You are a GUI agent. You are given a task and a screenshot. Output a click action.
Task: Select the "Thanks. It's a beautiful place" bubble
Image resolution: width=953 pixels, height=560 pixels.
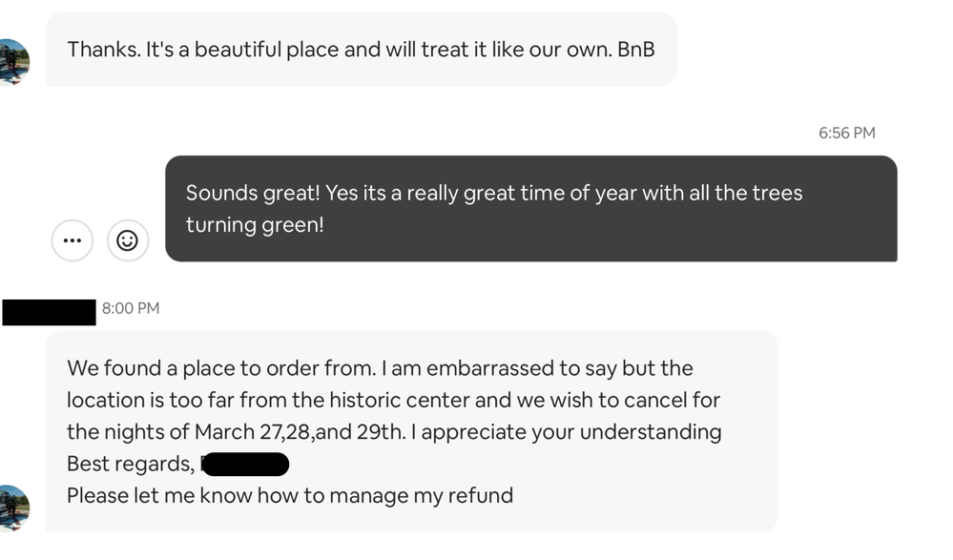click(x=361, y=50)
